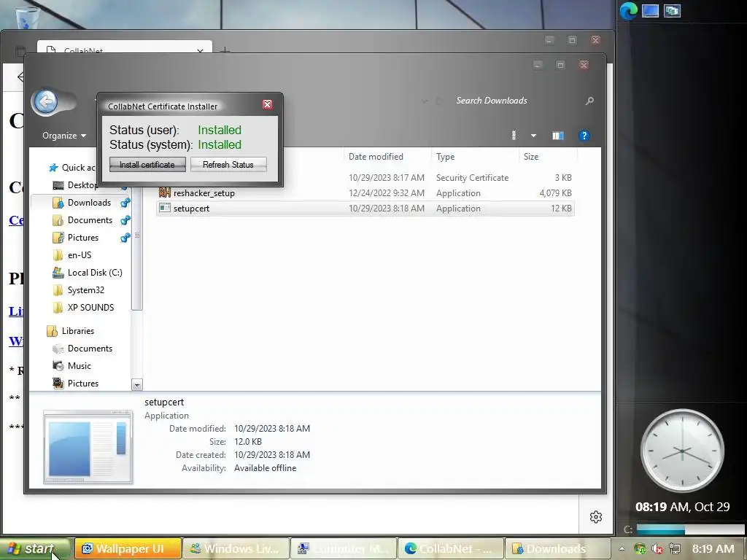The height and width of the screenshot is (560, 747).
Task: Click the pin icon beside Pictures
Action: pyautogui.click(x=125, y=238)
